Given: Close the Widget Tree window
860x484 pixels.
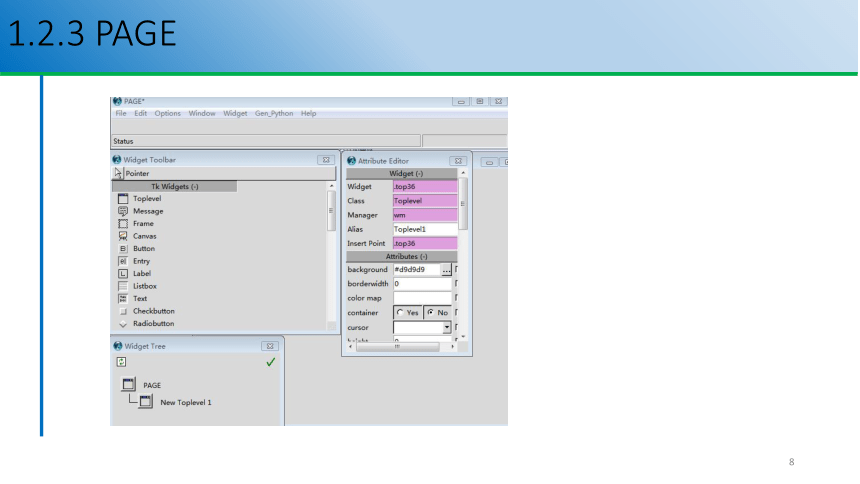Looking at the screenshot, I should point(270,346).
